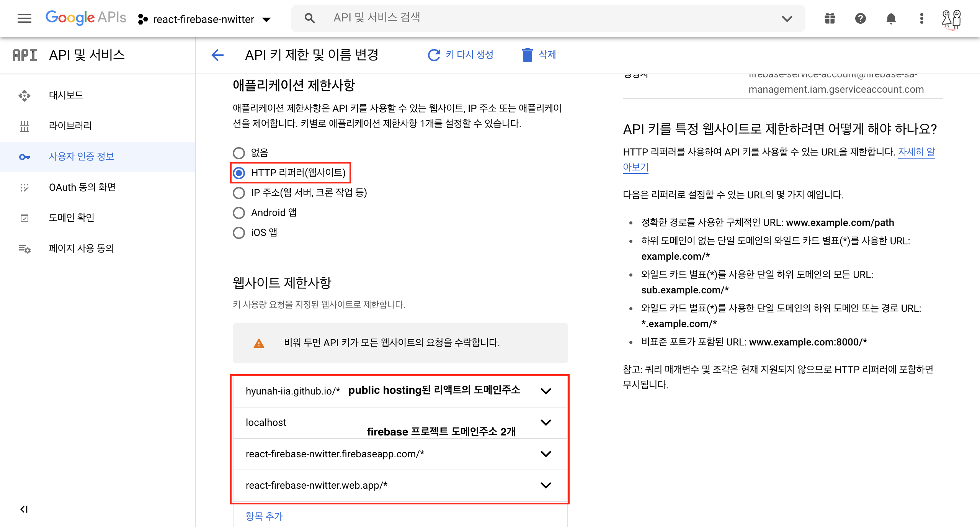Select the 없음 radio option
The height and width of the screenshot is (527, 980).
[x=239, y=153]
